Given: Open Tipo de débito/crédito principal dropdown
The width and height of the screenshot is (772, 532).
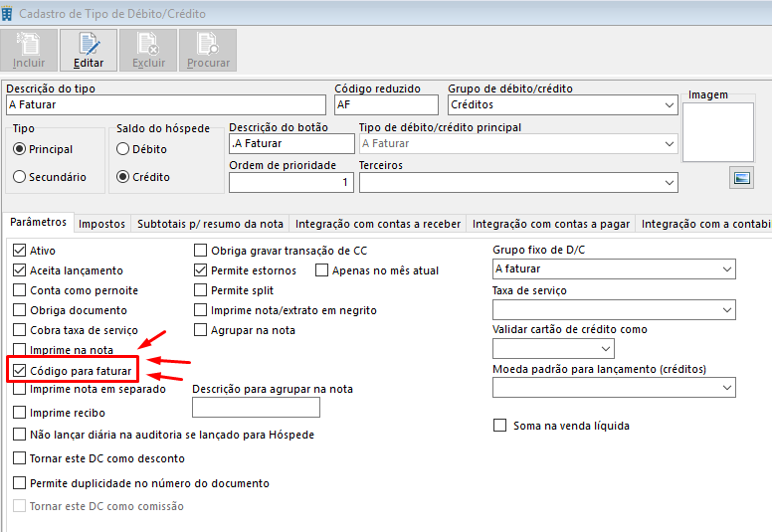Looking at the screenshot, I should point(670,144).
